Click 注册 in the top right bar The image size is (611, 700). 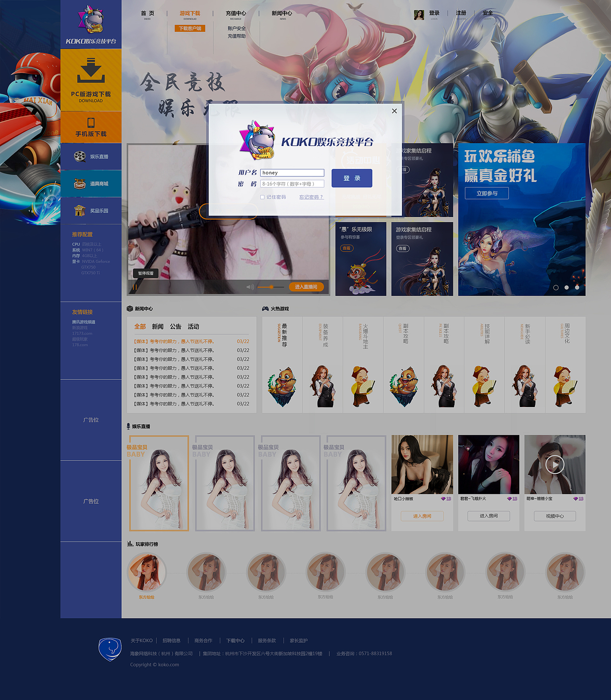[461, 13]
